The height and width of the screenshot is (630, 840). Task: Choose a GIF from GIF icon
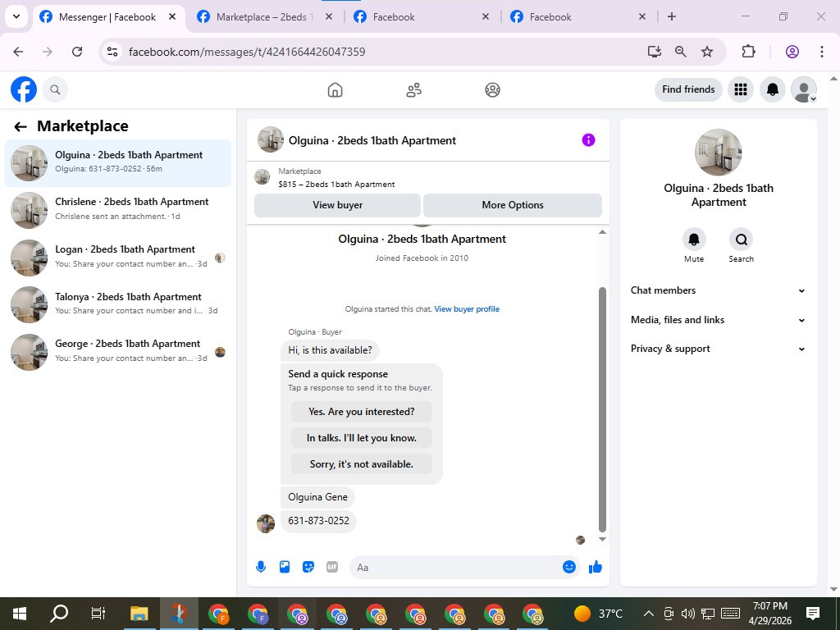click(x=332, y=567)
